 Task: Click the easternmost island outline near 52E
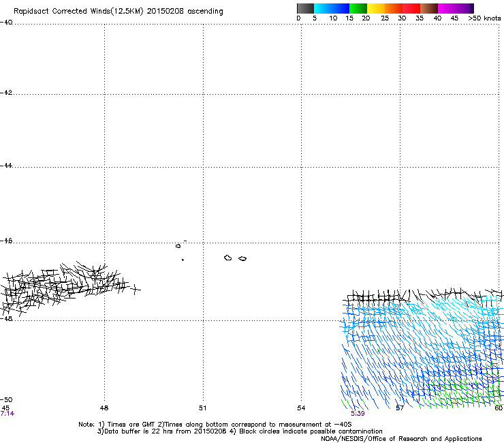coord(242,259)
